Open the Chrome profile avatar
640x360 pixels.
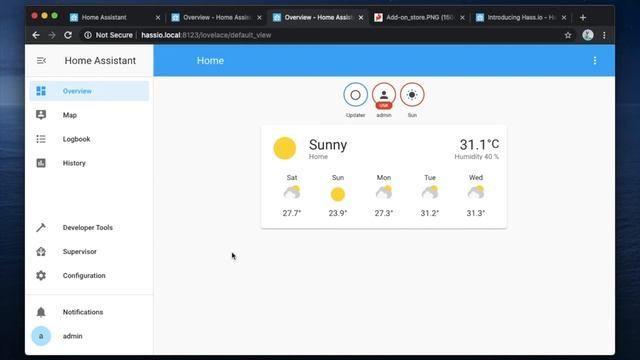point(588,35)
